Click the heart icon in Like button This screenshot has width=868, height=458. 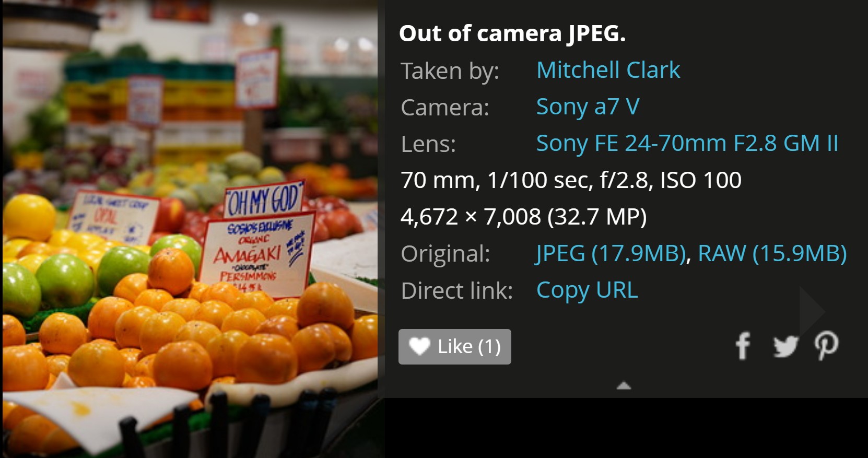419,346
